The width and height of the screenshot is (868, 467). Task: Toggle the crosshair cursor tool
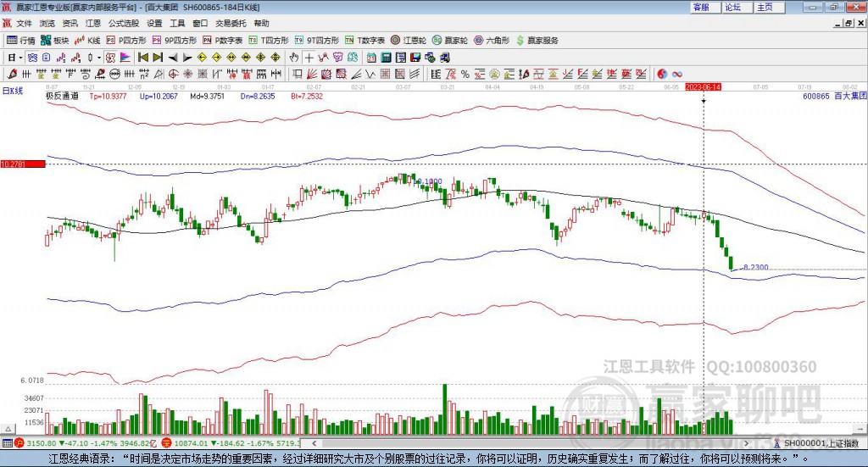[309, 57]
